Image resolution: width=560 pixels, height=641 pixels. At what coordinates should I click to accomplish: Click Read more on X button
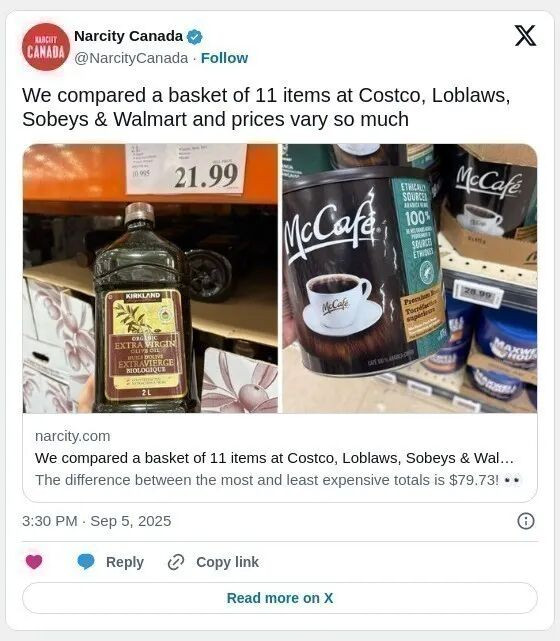point(280,598)
